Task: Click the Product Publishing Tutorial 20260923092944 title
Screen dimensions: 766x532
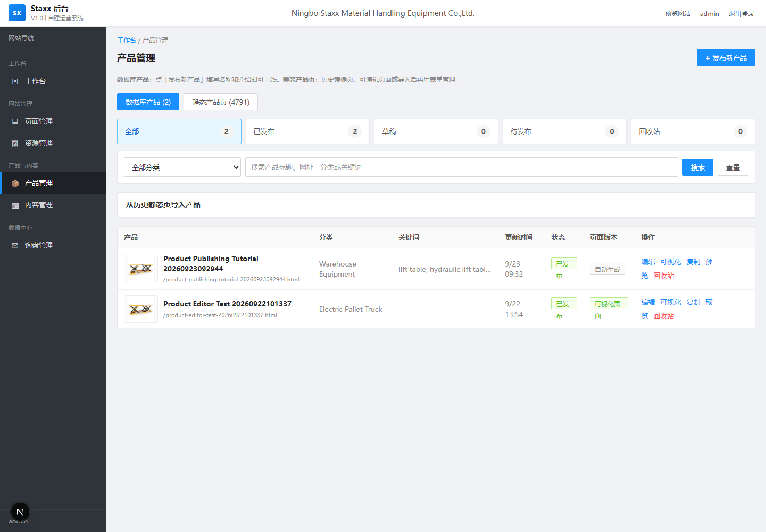Action: [x=211, y=263]
